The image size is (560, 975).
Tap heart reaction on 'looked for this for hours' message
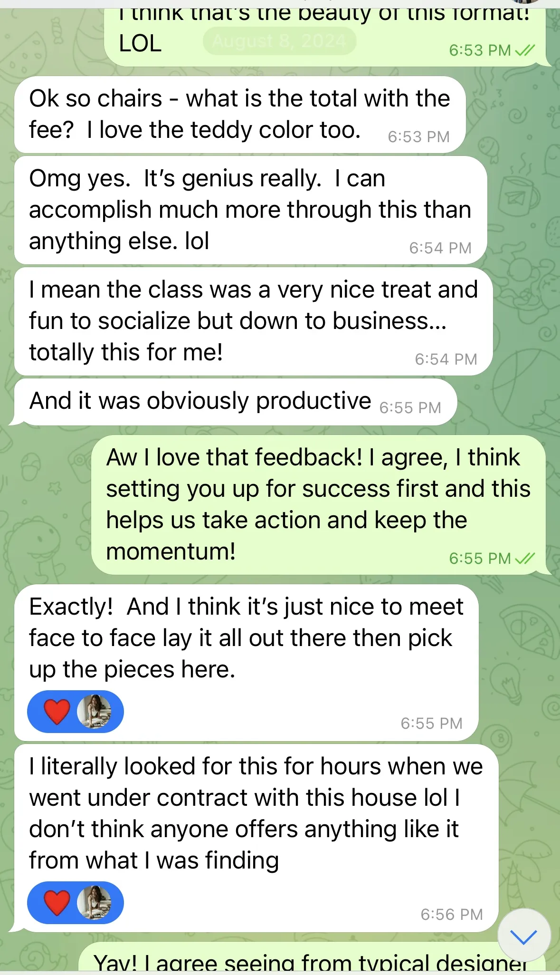tap(57, 903)
